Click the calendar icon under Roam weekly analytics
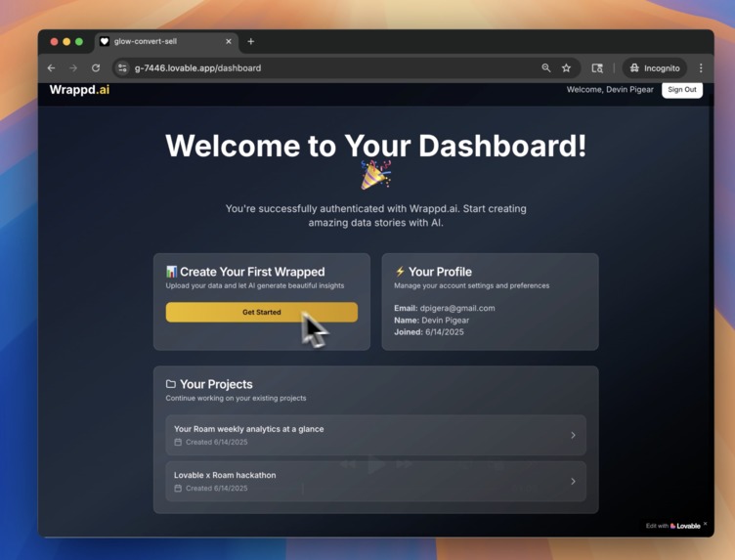735x560 pixels. coord(178,442)
